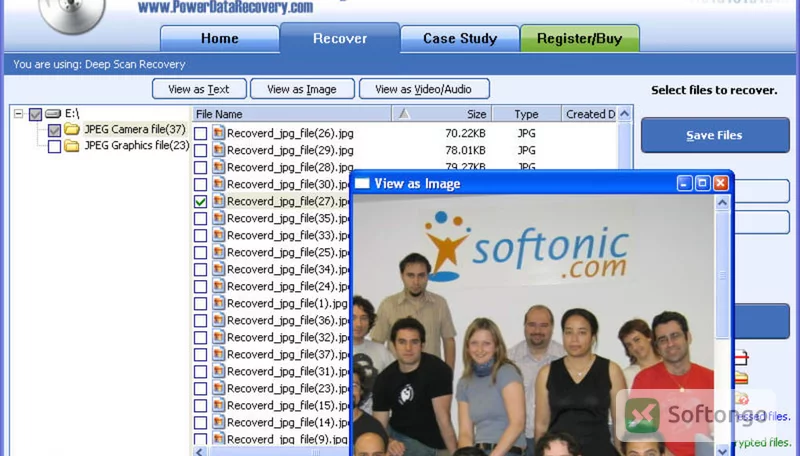Click the View as Image window scrollbar thumb
Image resolution: width=800 pixels, height=456 pixels.
pyautogui.click(x=722, y=275)
